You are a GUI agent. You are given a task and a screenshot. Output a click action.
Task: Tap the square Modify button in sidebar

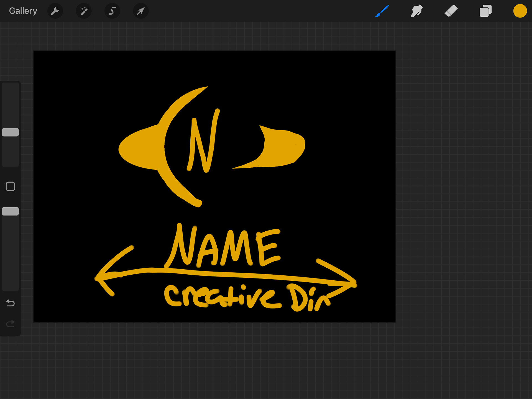11,186
